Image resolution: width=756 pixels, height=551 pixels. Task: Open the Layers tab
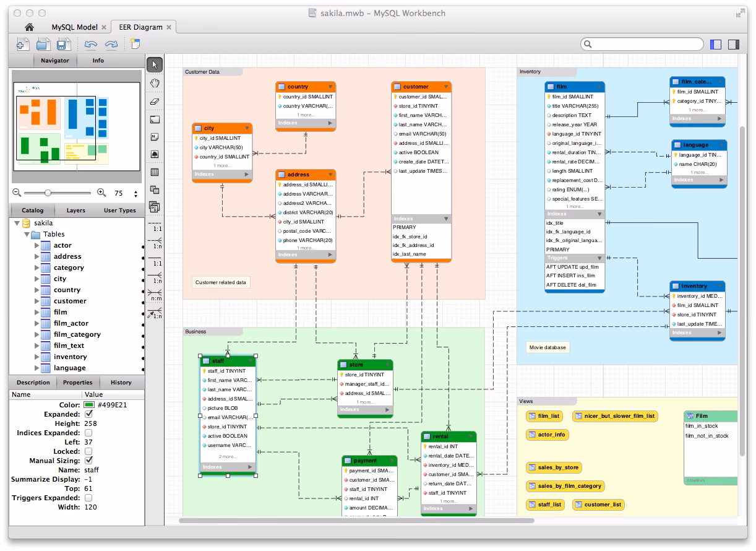click(76, 210)
